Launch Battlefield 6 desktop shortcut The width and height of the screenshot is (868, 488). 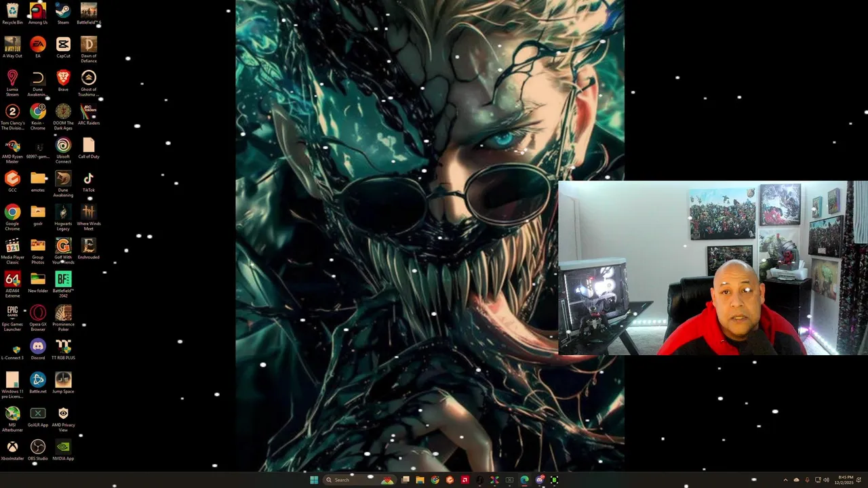click(89, 14)
